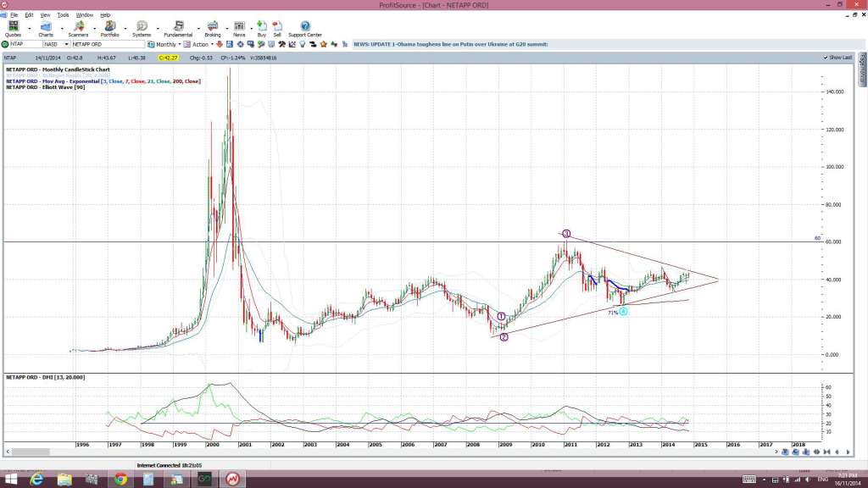Open the vertical favorites side tab
Viewport: 868px width, 488px height.
[862, 69]
